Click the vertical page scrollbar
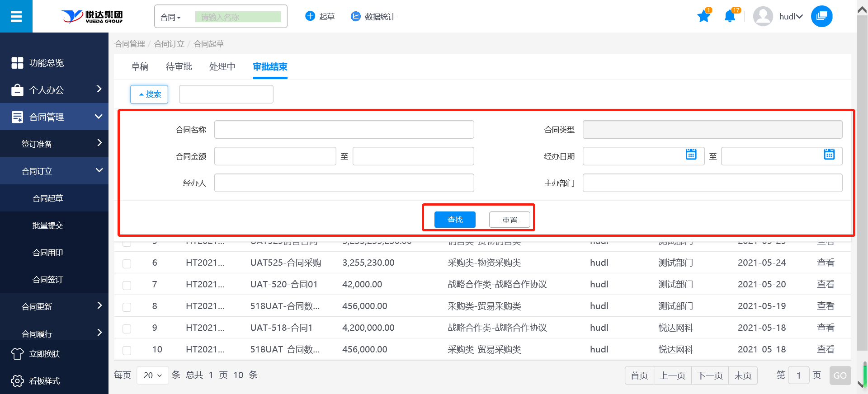Screen dimensions: 868x394 [x=862, y=181]
